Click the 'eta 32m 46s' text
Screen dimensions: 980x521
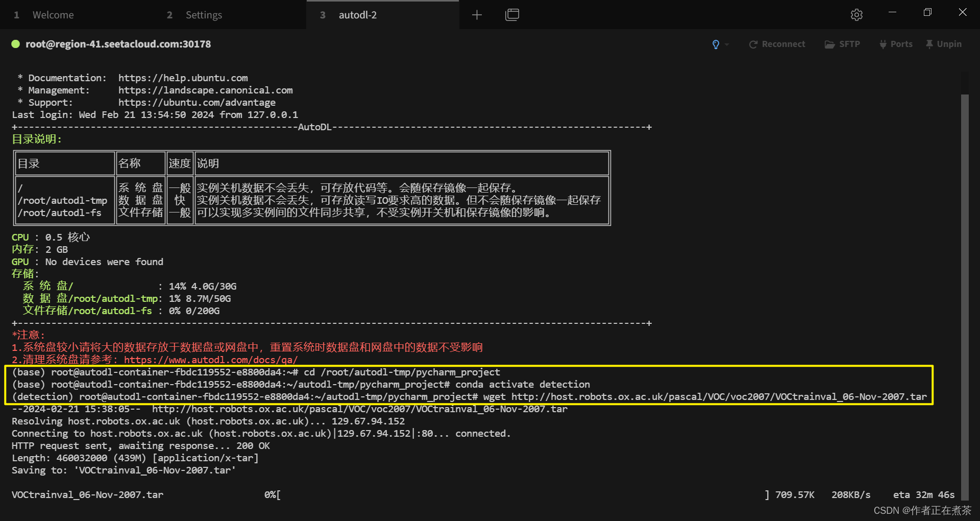coord(924,494)
